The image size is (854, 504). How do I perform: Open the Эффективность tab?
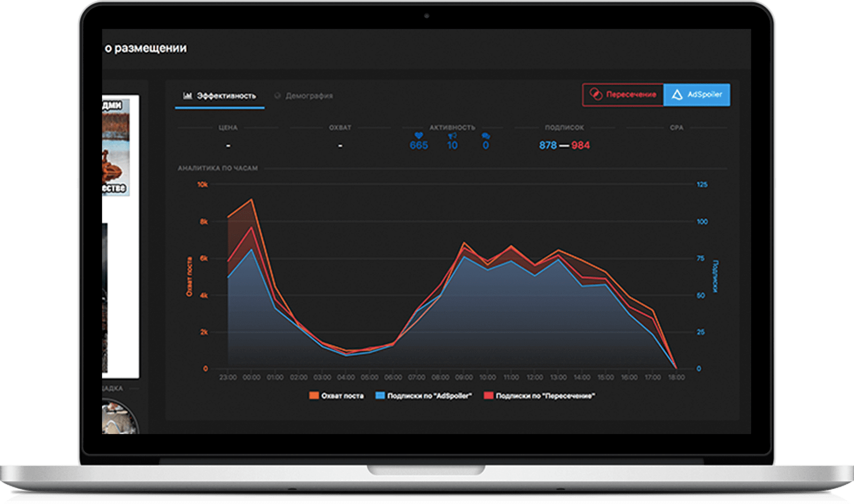click(x=226, y=96)
